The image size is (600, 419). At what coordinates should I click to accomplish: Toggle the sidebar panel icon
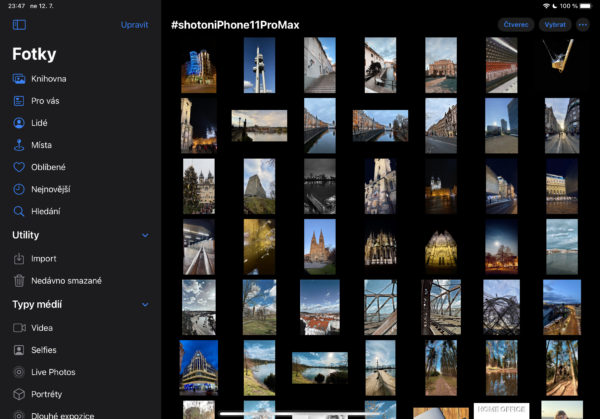click(x=19, y=24)
